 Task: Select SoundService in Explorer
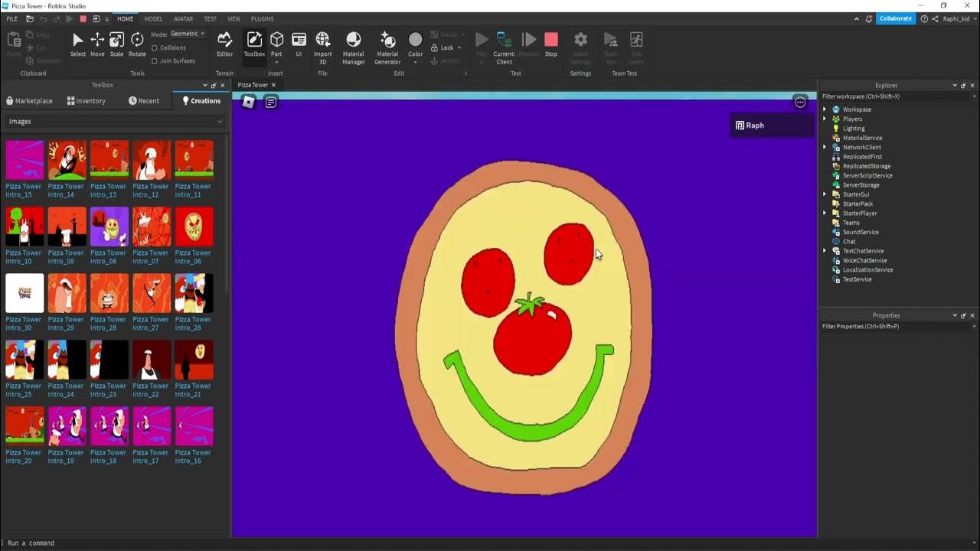pyautogui.click(x=861, y=232)
